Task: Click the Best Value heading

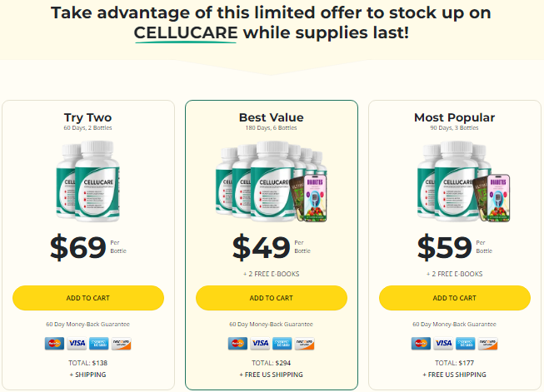Action: point(272,117)
